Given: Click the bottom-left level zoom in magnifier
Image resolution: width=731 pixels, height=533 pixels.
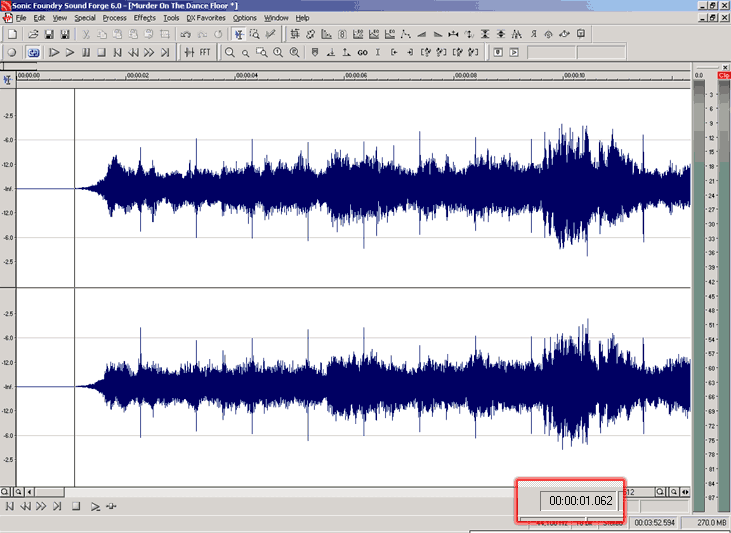Looking at the screenshot, I should coord(5,492).
